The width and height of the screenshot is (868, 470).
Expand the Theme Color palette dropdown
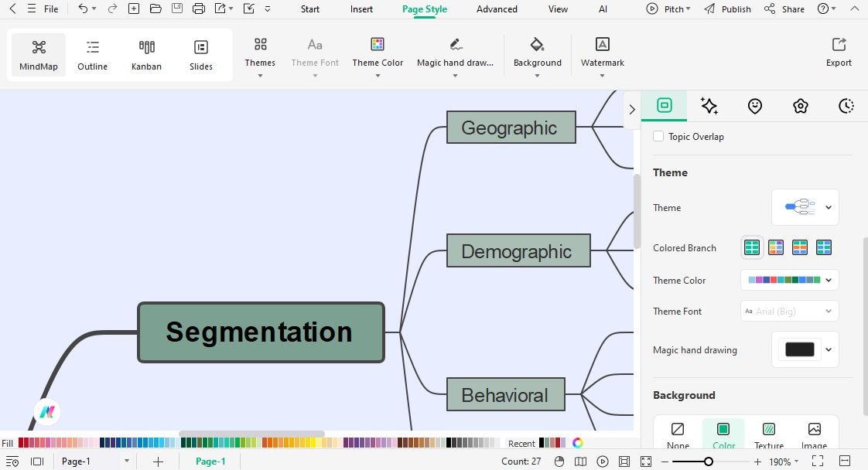click(x=789, y=280)
